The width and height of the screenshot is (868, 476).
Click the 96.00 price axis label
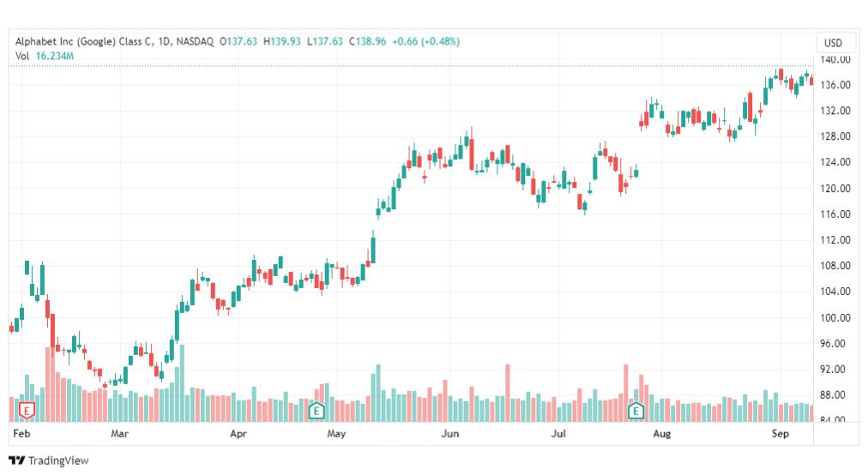833,344
